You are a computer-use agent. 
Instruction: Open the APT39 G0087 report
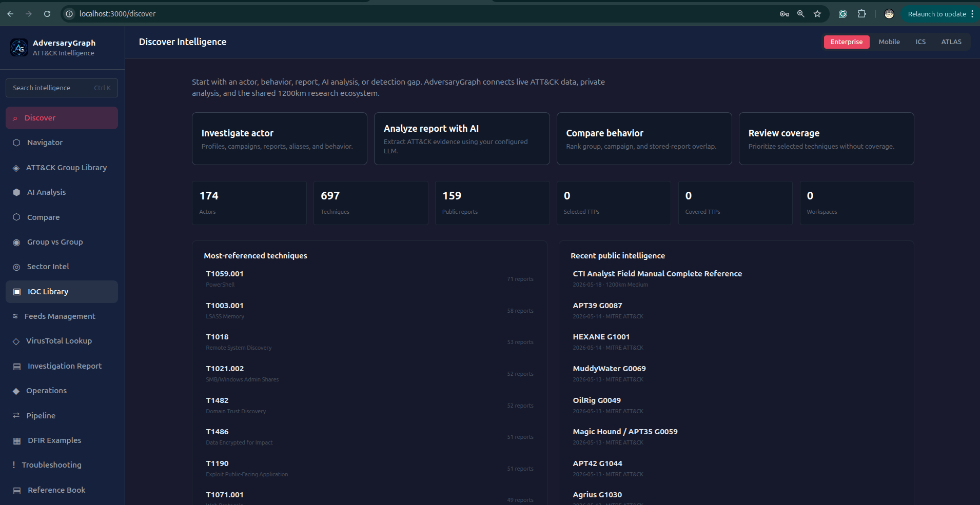tap(736, 311)
